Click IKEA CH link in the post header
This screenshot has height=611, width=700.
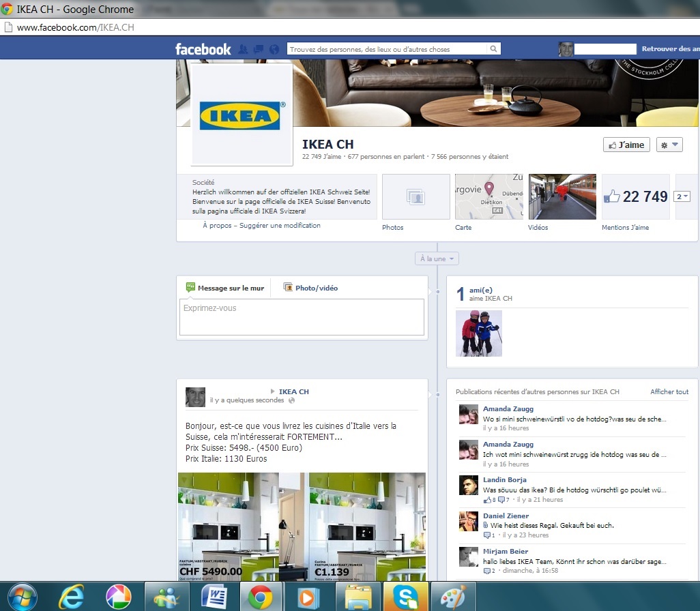pos(294,391)
